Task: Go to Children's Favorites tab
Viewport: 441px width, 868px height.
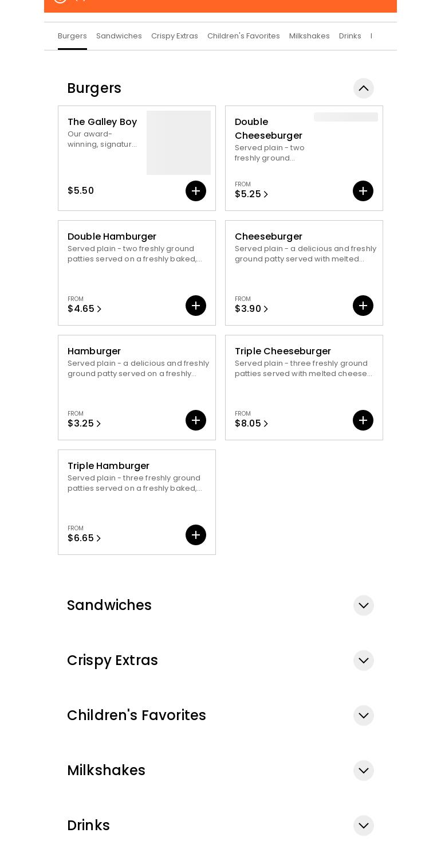Action: [x=243, y=36]
